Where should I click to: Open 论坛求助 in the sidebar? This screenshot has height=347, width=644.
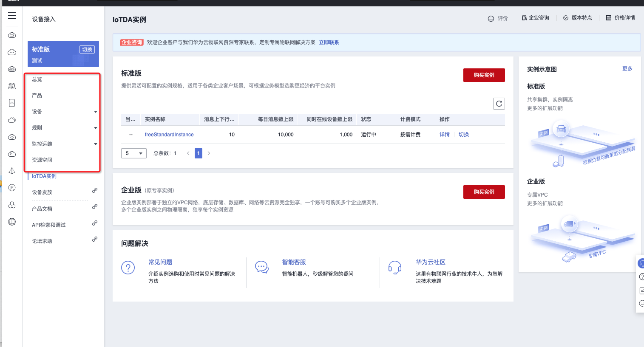click(x=42, y=241)
